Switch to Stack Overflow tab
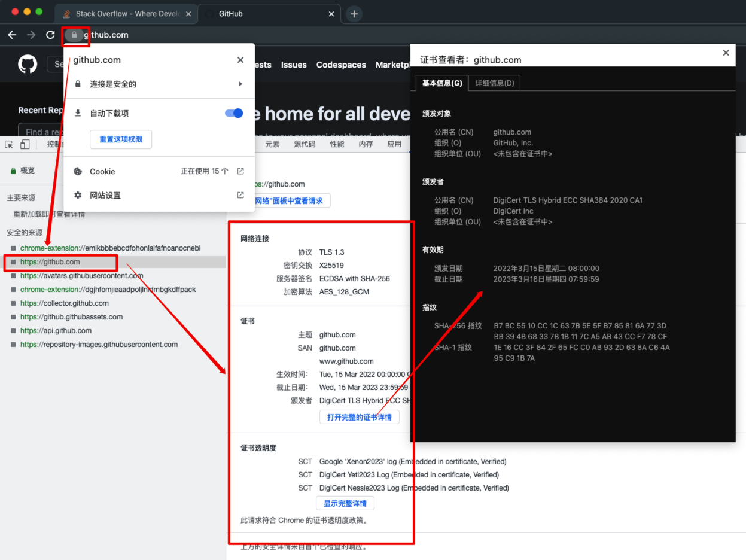Viewport: 746px width, 560px height. click(124, 14)
